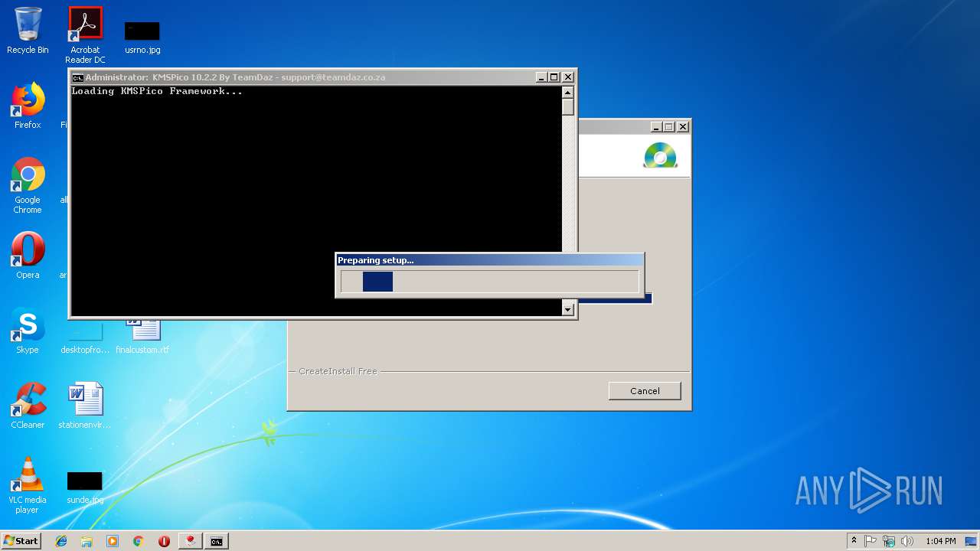980x551 pixels.
Task: Open the Recycle Bin desktop icon
Action: (28, 31)
